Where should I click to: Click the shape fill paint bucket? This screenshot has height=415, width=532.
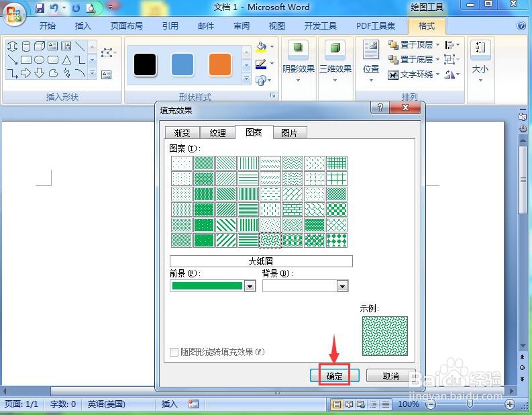coord(261,46)
